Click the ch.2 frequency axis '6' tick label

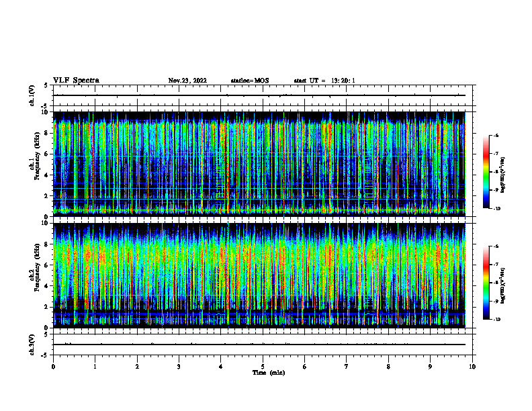tap(46, 265)
